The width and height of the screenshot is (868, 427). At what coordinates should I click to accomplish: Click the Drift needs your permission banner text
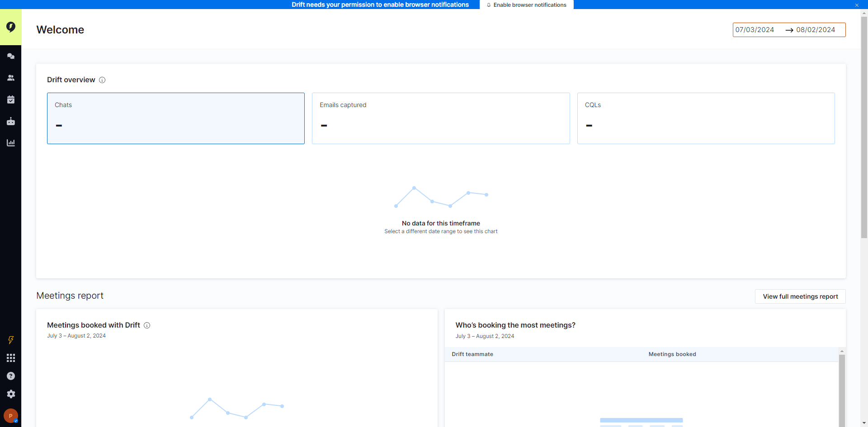[380, 5]
